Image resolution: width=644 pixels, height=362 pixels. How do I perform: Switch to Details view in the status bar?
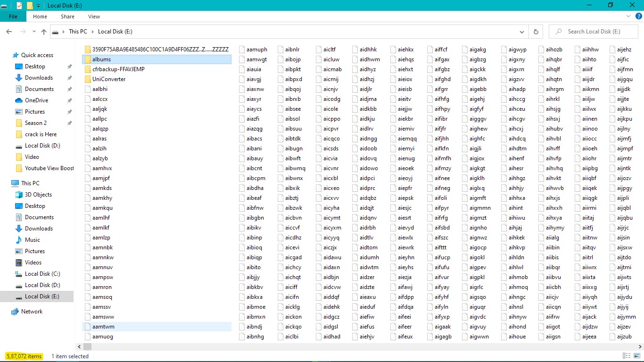(627, 356)
